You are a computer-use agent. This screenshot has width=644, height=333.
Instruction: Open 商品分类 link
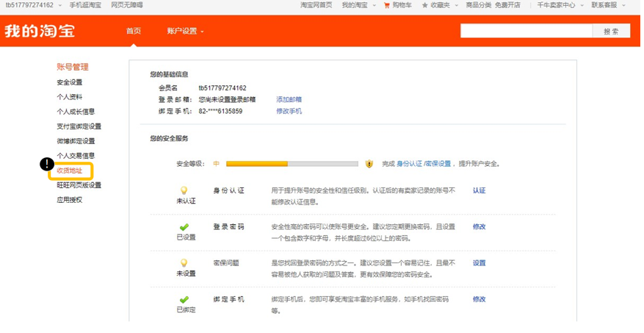point(479,5)
